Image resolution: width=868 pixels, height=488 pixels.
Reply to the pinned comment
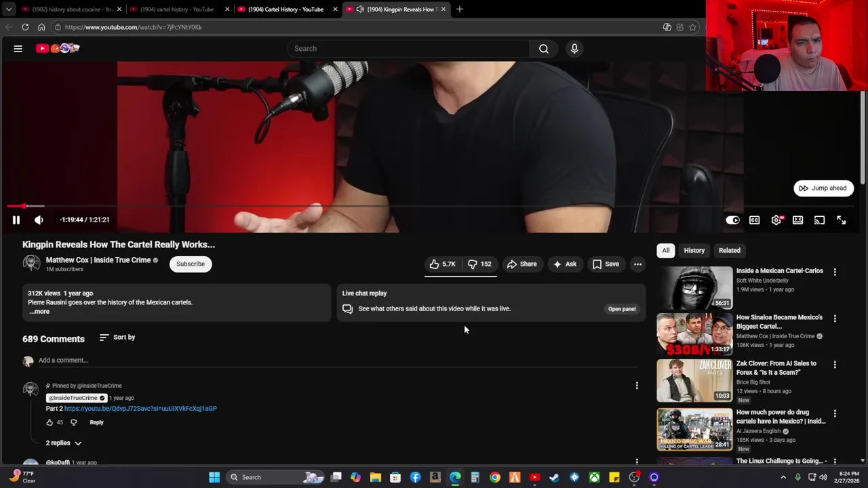pyautogui.click(x=96, y=422)
